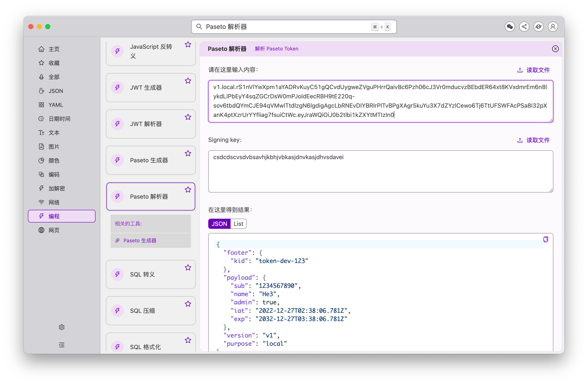Open 收藏 favorites category
Viewport: 588px width, 385px height.
(x=62, y=63)
